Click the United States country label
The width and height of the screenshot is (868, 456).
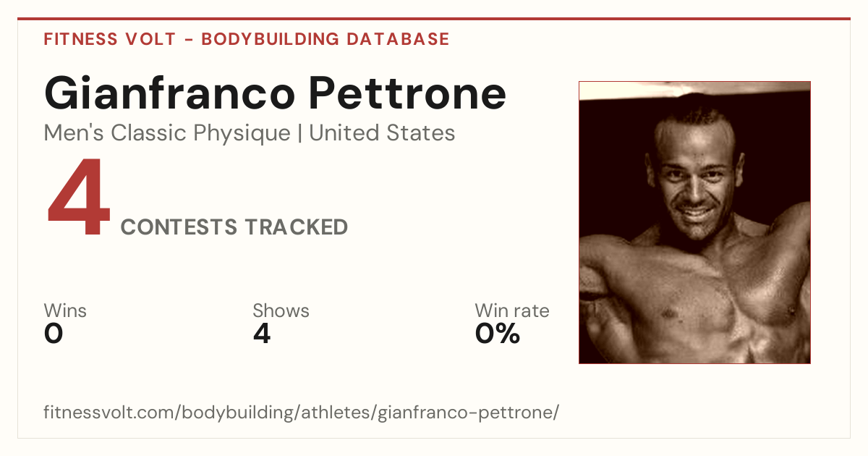382,133
